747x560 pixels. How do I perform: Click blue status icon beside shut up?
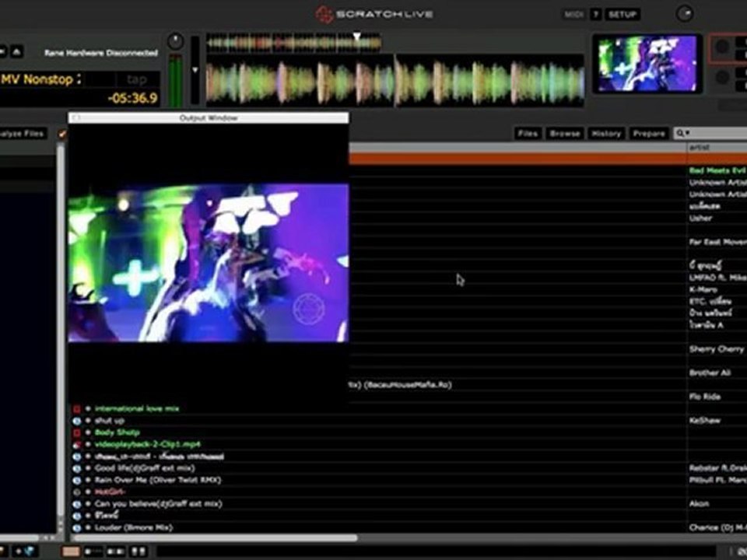77,421
